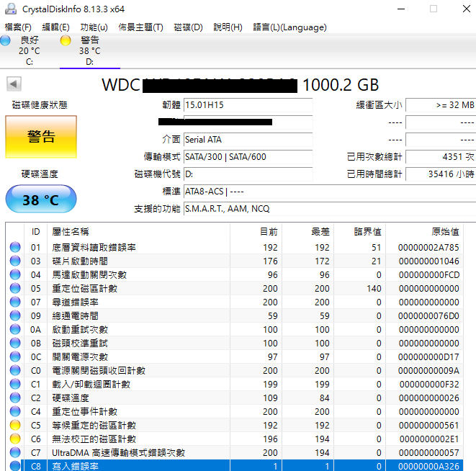Click the CrystalDiskInfo app icon in title bar
The width and height of the screenshot is (476, 471).
click(11, 9)
